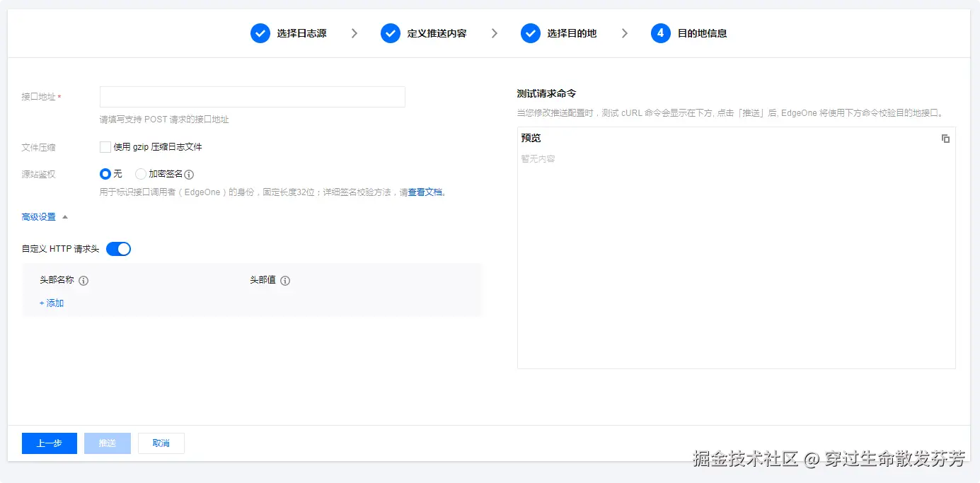Click the checkmark icon of step 定义推送内容
The width and height of the screenshot is (980, 483).
coord(390,33)
